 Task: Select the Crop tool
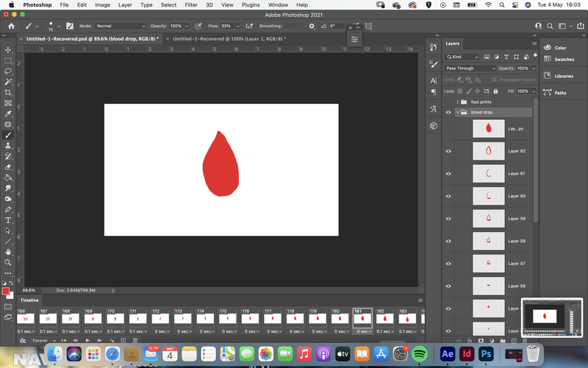tap(8, 93)
